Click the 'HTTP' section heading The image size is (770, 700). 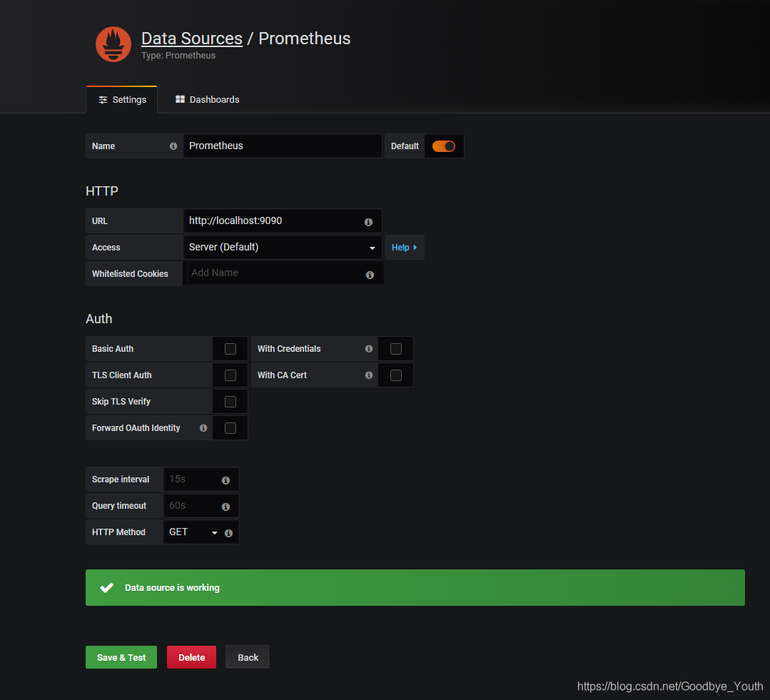tap(101, 191)
